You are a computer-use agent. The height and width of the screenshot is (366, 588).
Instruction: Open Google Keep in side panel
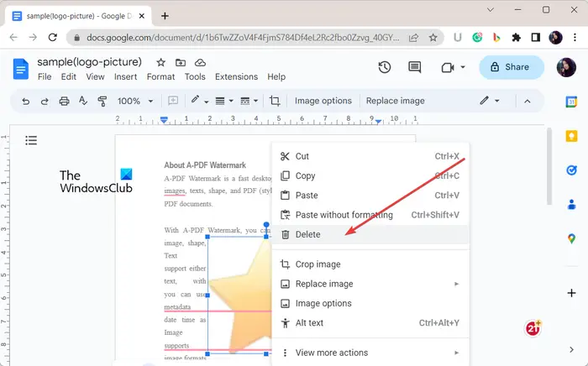pyautogui.click(x=571, y=136)
